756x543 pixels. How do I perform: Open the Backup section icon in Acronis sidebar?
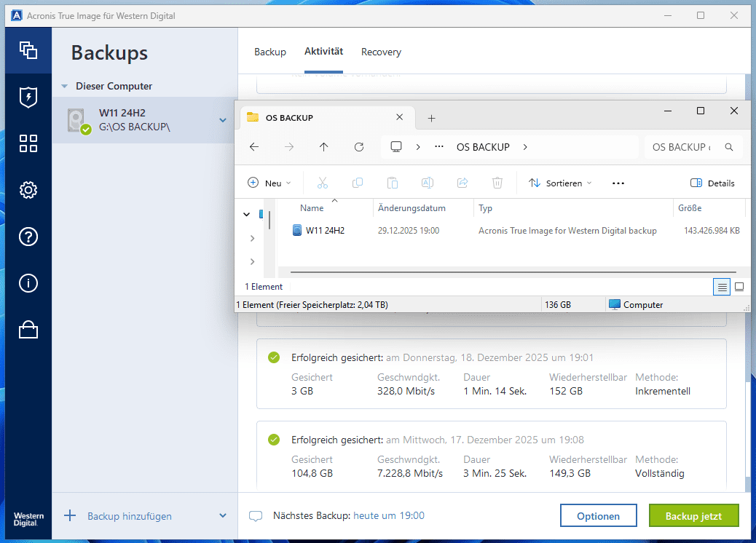(28, 50)
